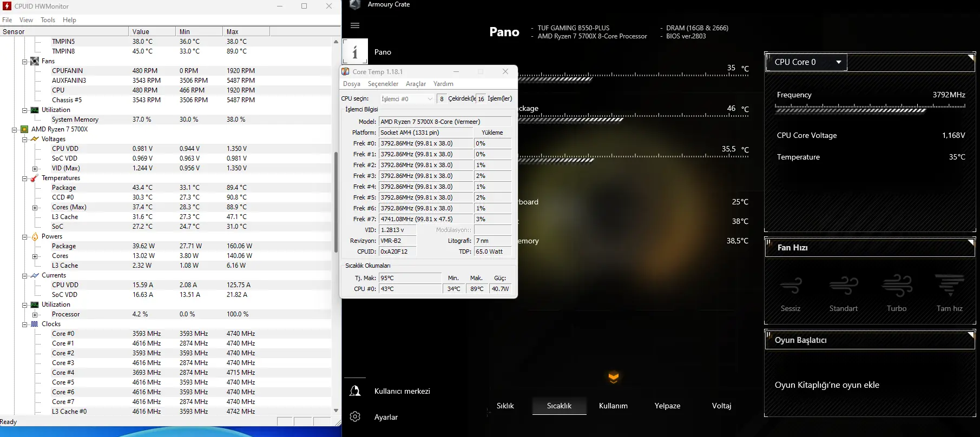Click the Max column header
The width and height of the screenshot is (980, 437).
(246, 31)
